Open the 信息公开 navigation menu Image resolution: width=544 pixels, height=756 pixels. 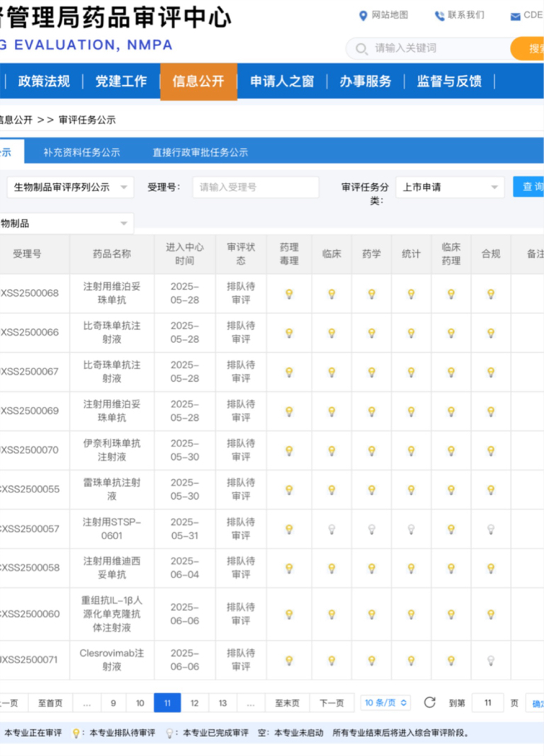coord(198,81)
